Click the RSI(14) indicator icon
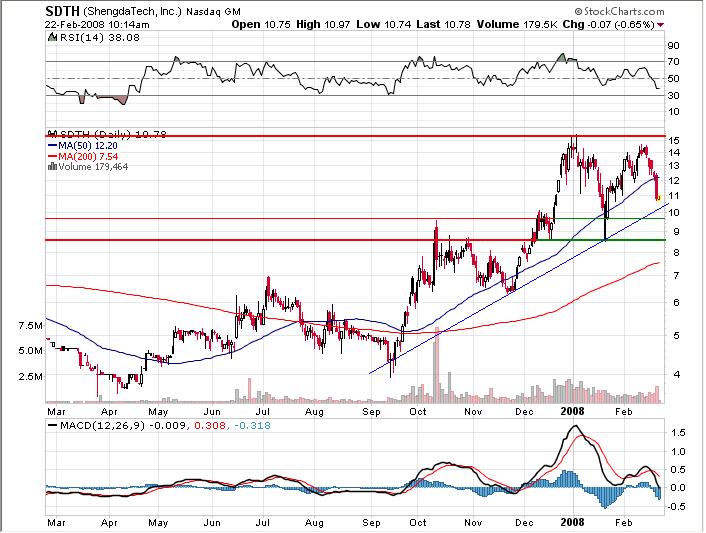Image resolution: width=706 pixels, height=533 pixels. tap(52, 37)
